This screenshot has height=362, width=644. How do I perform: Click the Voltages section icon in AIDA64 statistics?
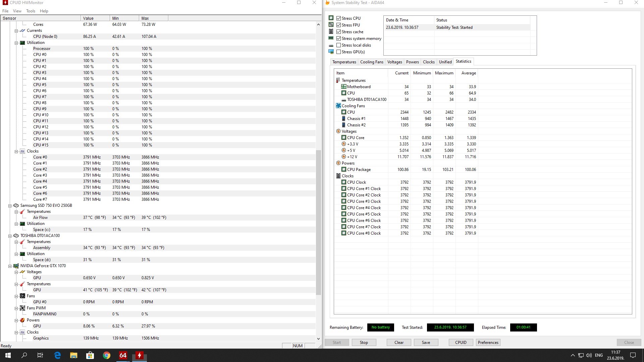pyautogui.click(x=338, y=131)
